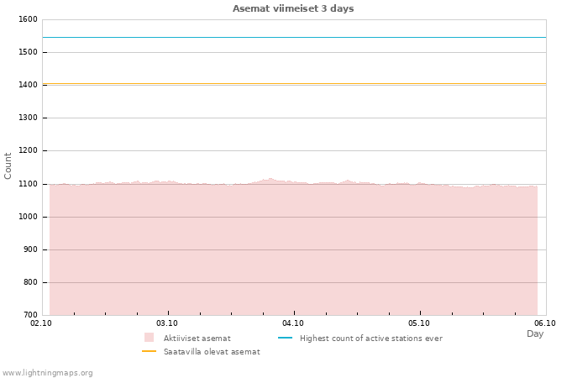Click the 'Saatavilla olevat asemat' legend label

point(212,351)
